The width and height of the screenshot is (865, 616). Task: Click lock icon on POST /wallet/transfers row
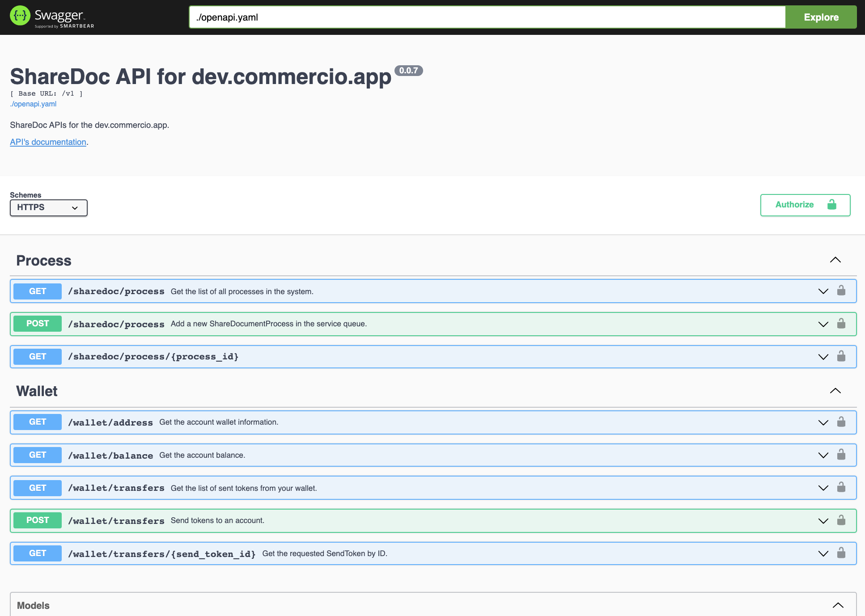coord(841,520)
